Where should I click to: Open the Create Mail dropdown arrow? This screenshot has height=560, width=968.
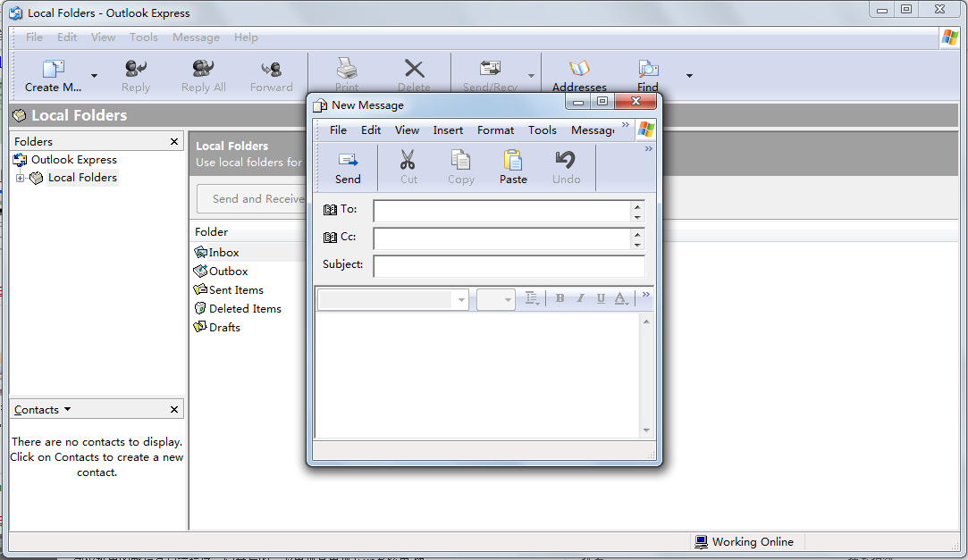[x=95, y=75]
